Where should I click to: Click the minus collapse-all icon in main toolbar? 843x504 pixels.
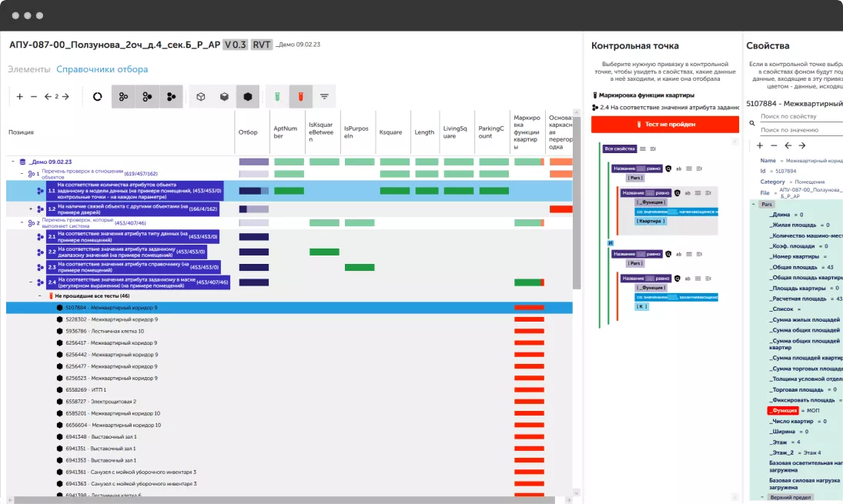[33, 97]
